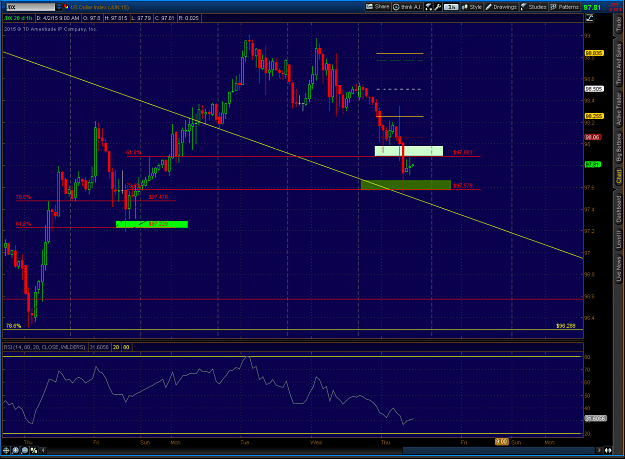Click the RSI current value bubble on axis
625x459 pixels.
596,418
